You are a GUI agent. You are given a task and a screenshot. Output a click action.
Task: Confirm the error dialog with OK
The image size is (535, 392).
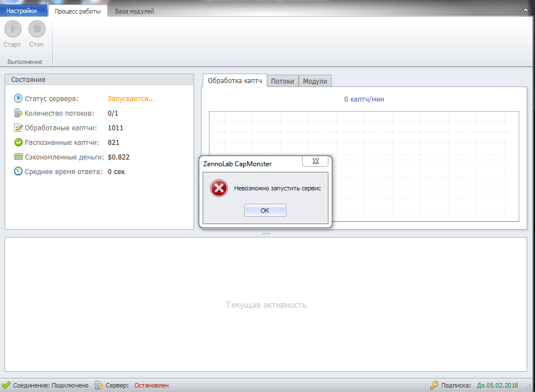click(x=265, y=211)
